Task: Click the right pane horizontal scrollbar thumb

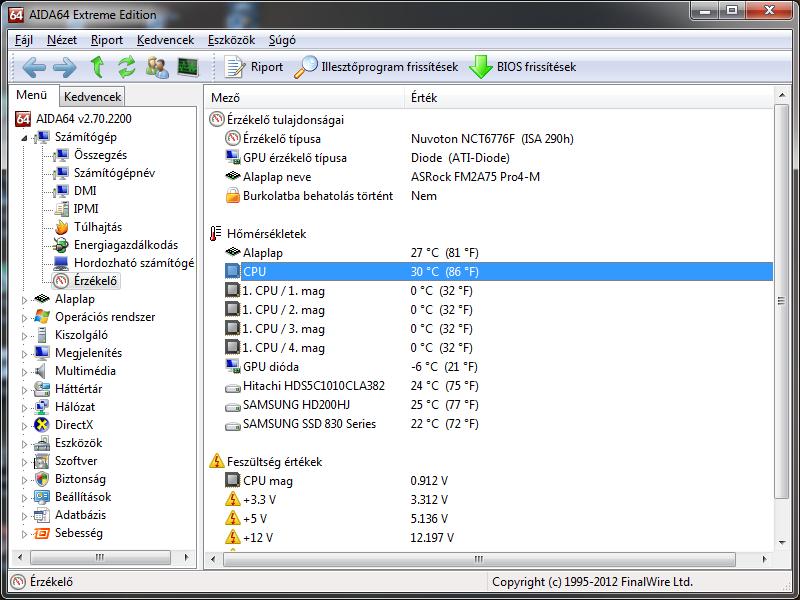Action: pos(479,559)
